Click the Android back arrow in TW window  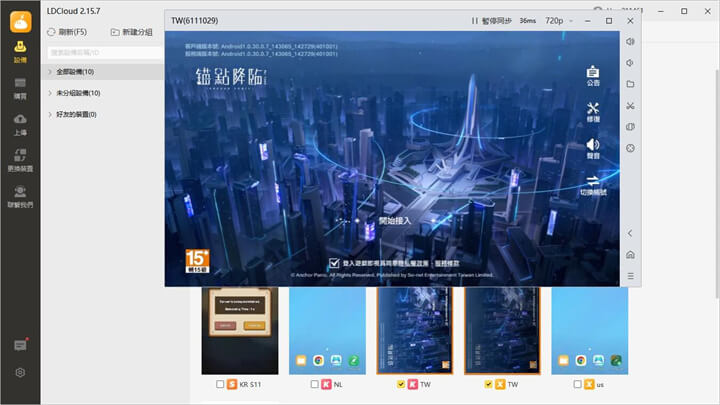tap(630, 233)
